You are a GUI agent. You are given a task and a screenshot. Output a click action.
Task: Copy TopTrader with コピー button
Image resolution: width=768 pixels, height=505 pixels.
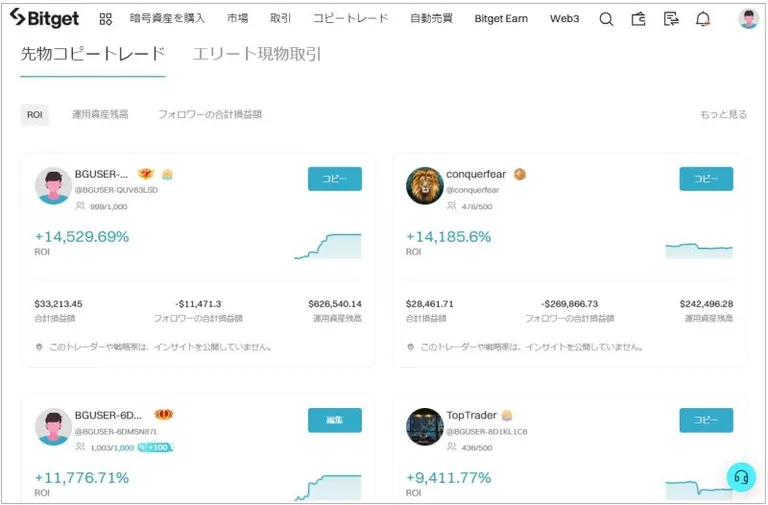tap(706, 420)
